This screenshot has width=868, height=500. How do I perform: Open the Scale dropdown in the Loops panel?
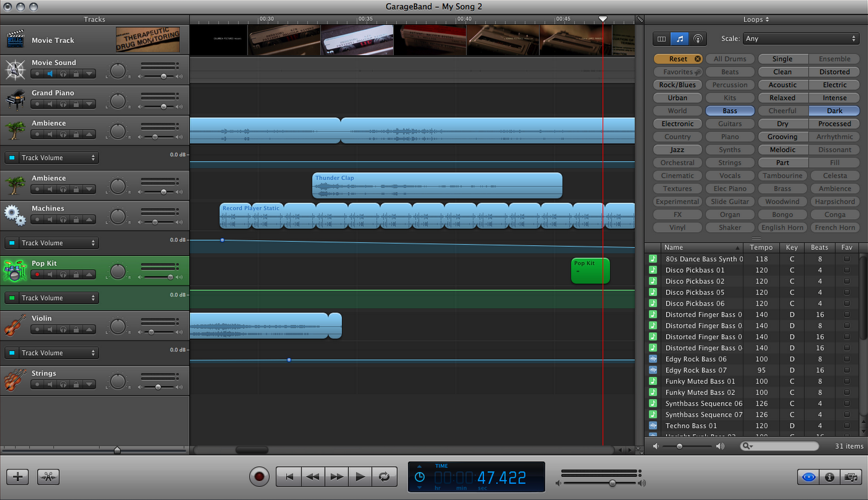coord(801,38)
